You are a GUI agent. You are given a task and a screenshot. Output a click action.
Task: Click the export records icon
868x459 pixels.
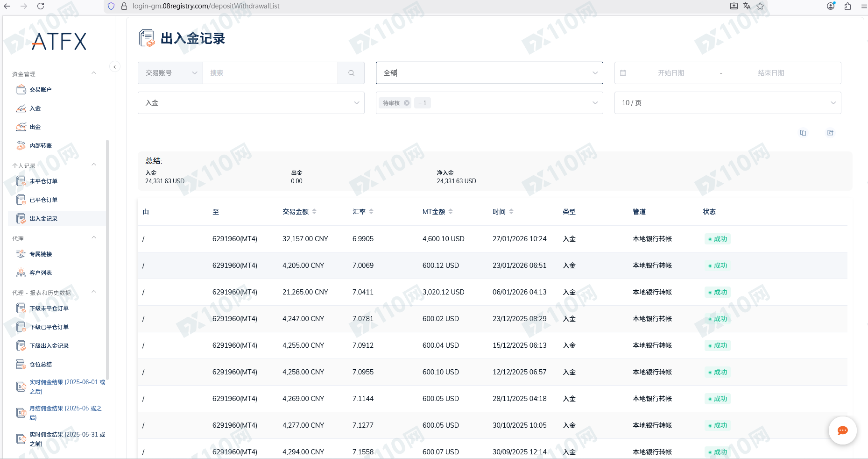pyautogui.click(x=830, y=133)
